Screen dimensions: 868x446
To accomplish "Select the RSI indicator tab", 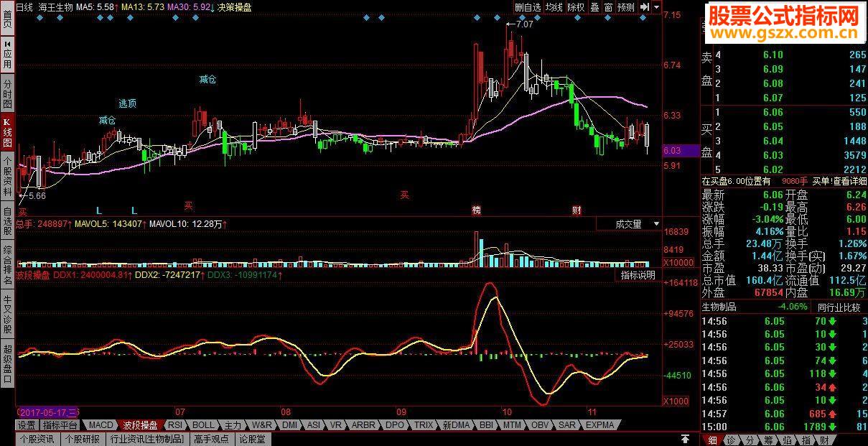I will click(176, 425).
